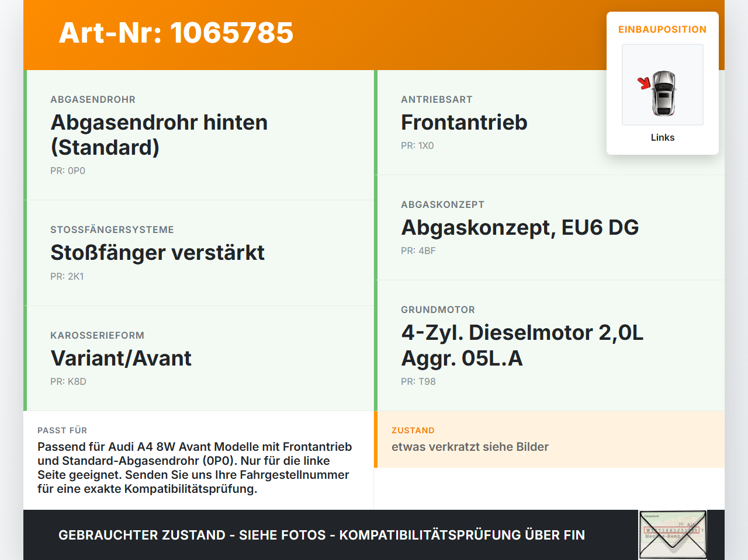Click the PASST FÜR label
The height and width of the screenshot is (560, 748).
tap(62, 430)
